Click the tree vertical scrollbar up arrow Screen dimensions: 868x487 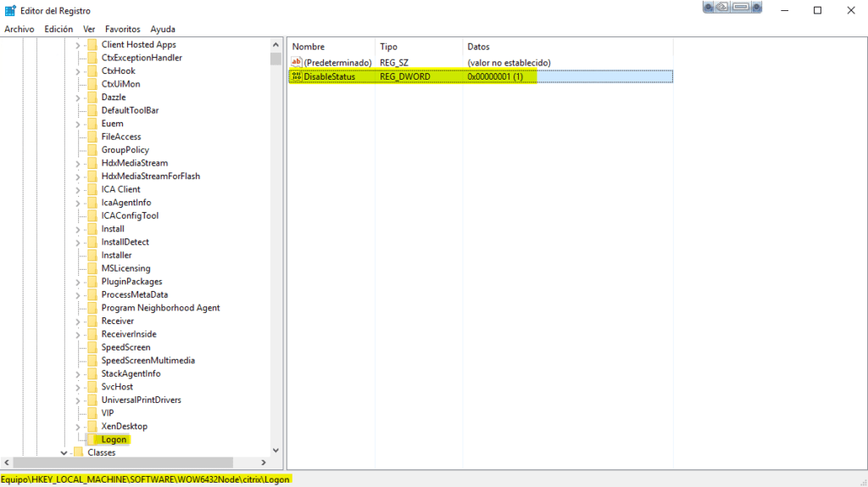(275, 45)
